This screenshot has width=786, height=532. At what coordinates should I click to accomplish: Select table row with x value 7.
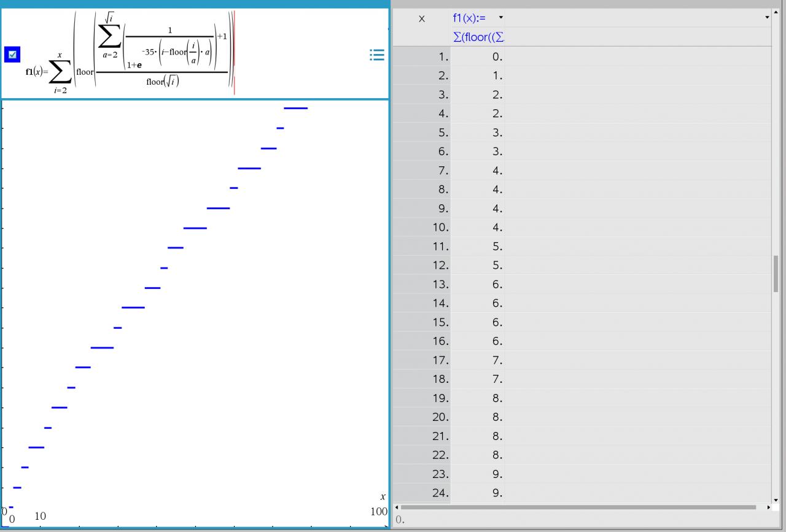pyautogui.click(x=422, y=171)
